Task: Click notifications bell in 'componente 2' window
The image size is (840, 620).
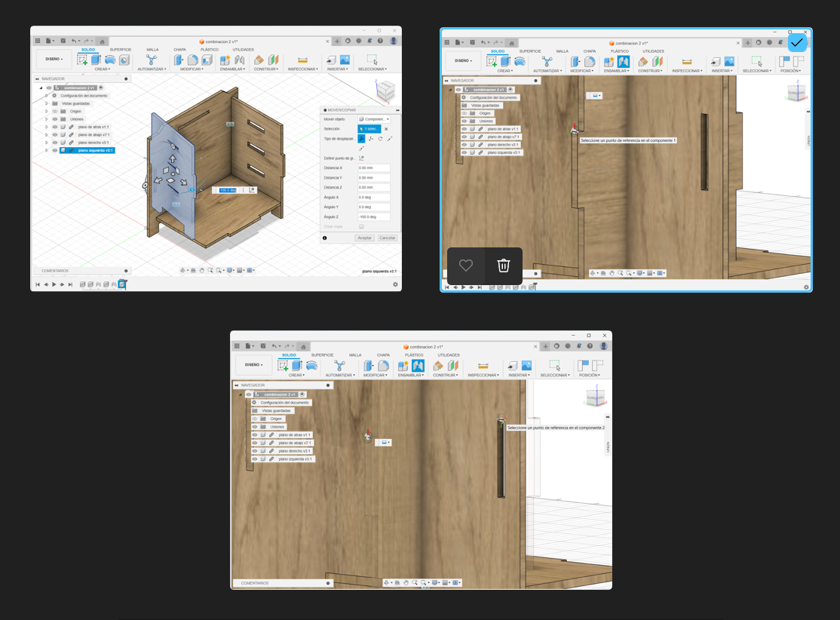Action: [x=579, y=346]
